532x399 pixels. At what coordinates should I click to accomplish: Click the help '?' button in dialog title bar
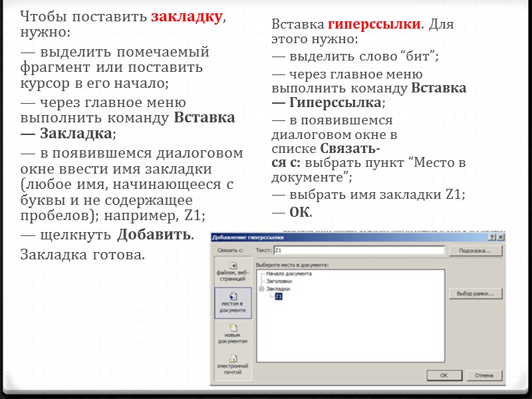(492, 237)
